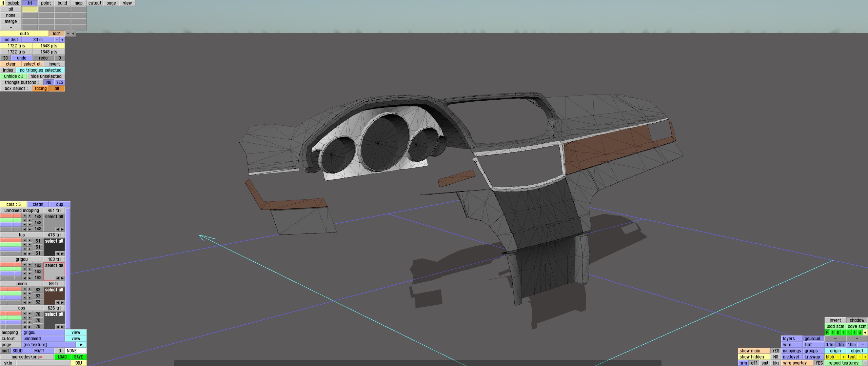Screen dimensions: 868x366
Task: Open the cutout menu tab
Action: pyautogui.click(x=95, y=3)
